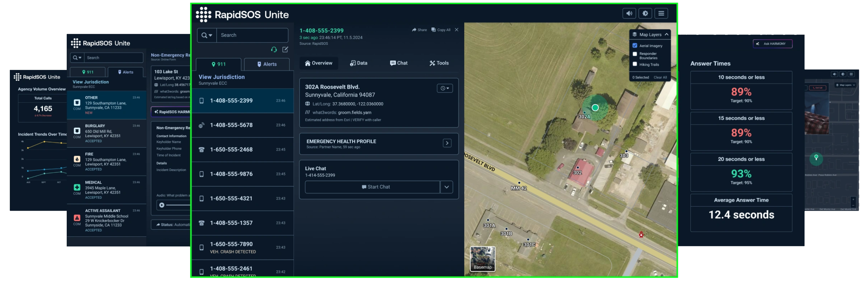Open the Overview tab
868x282 pixels.
coord(318,63)
